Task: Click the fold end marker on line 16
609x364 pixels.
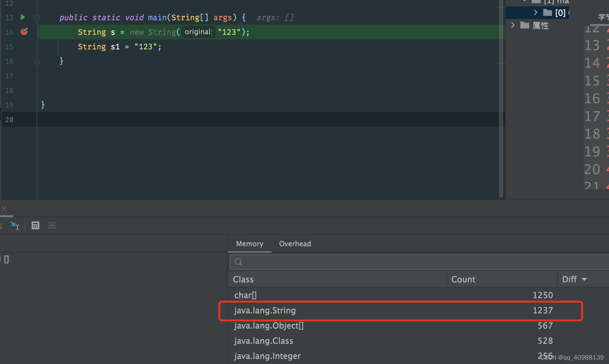Action: point(37,61)
